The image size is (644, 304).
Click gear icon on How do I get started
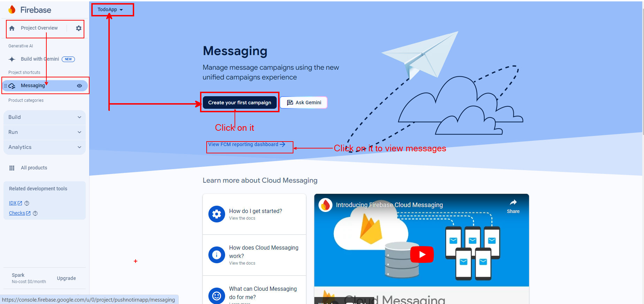click(217, 214)
